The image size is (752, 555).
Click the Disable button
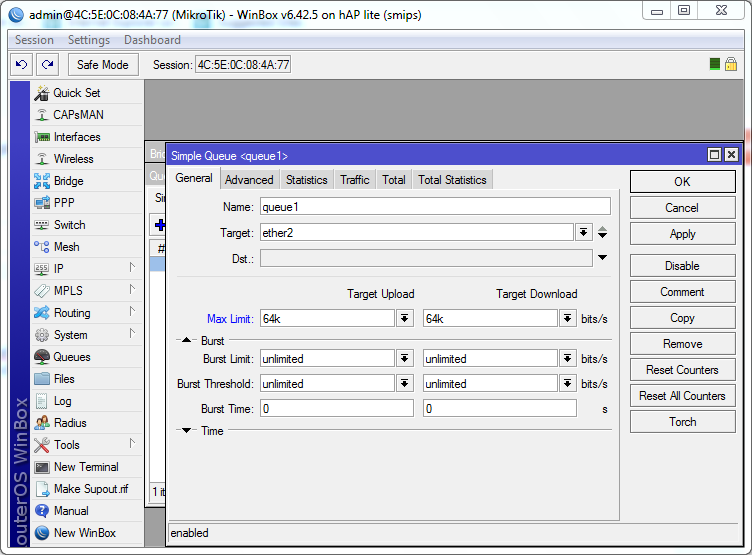(x=682, y=266)
